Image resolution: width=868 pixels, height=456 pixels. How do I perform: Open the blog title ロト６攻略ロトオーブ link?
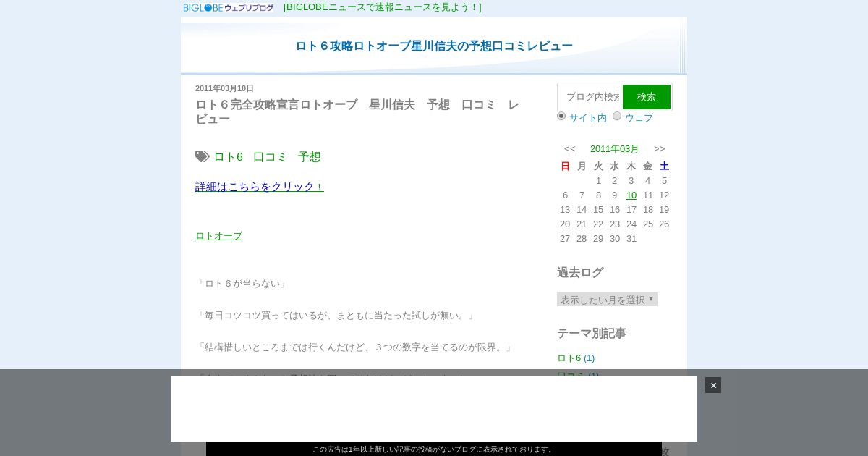click(x=434, y=46)
